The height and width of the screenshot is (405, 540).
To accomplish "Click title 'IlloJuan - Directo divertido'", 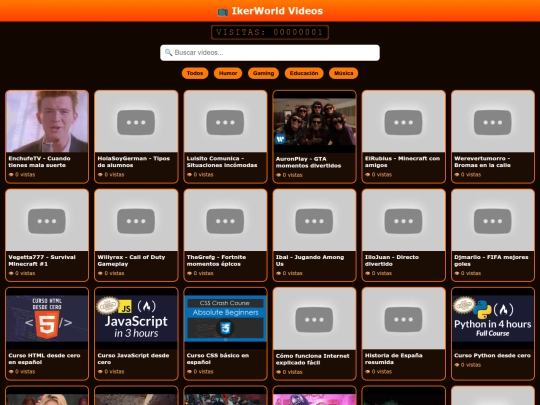I will coord(392,260).
